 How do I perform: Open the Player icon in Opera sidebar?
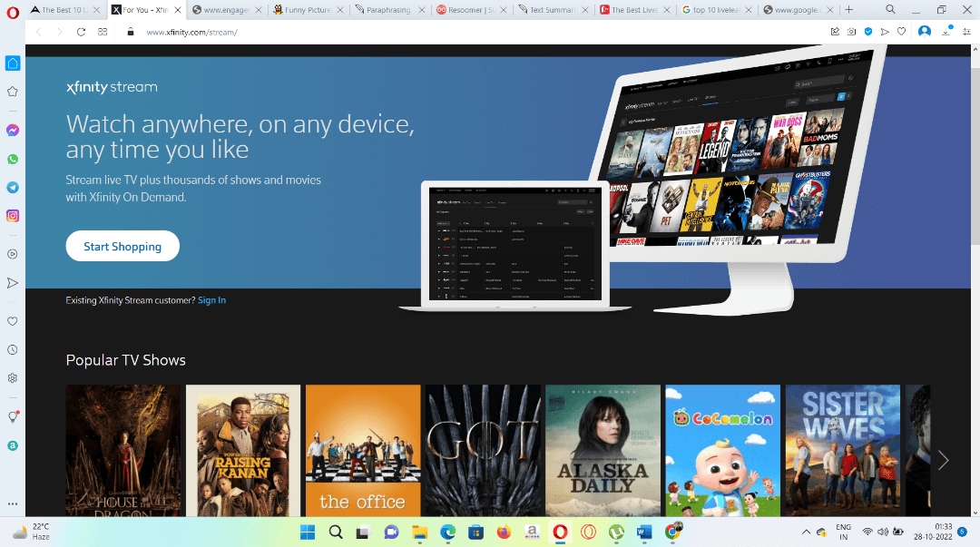pos(13,254)
